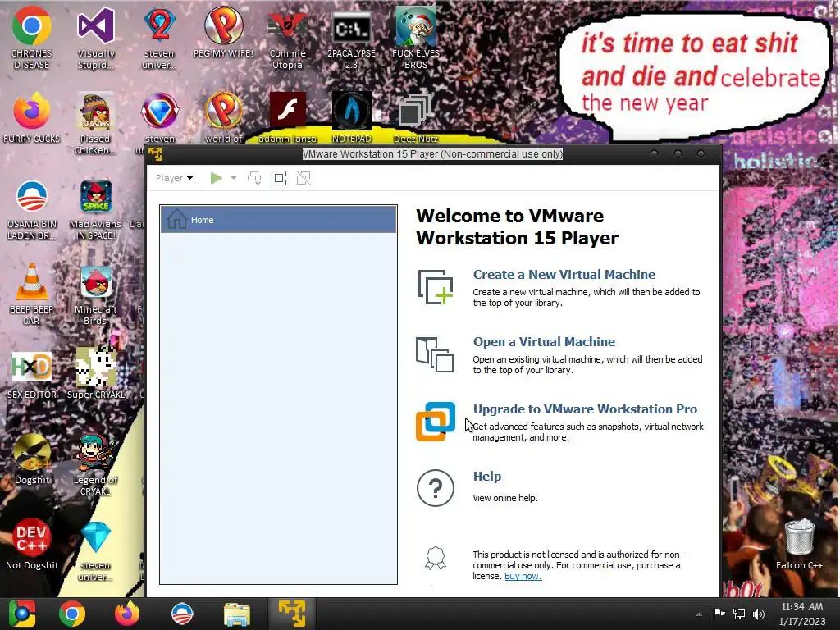This screenshot has width=840, height=630.
Task: Open the clock showing 11:34 AM
Action: 802,614
